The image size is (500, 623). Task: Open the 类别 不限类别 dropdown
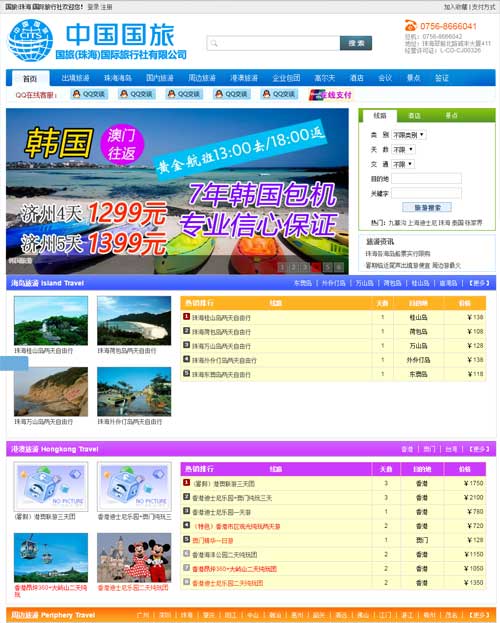pos(409,135)
